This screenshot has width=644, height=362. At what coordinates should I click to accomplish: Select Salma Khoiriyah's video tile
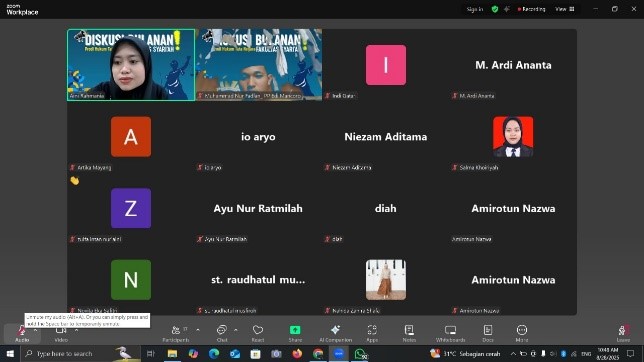point(513,136)
